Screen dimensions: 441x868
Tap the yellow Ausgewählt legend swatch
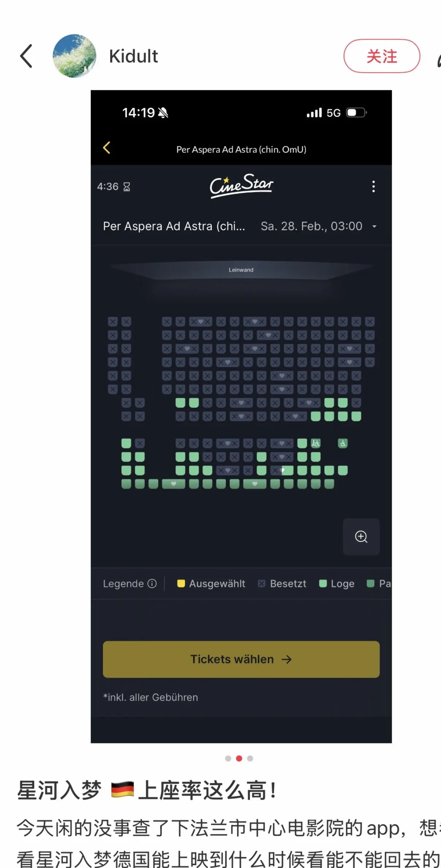(x=181, y=583)
